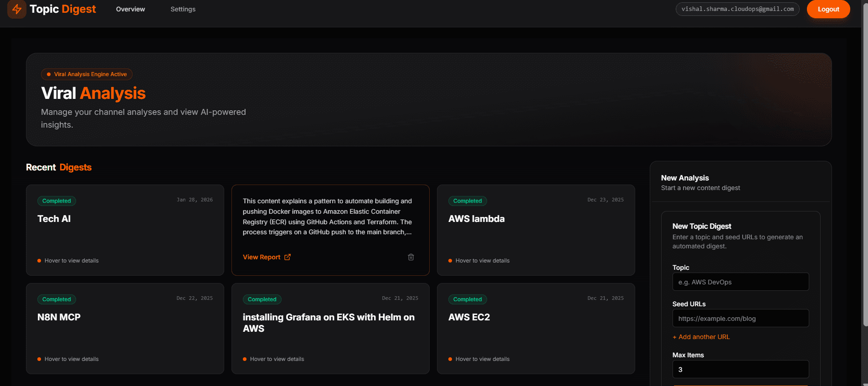Click Completed badge on Tech AI card

click(x=56, y=201)
